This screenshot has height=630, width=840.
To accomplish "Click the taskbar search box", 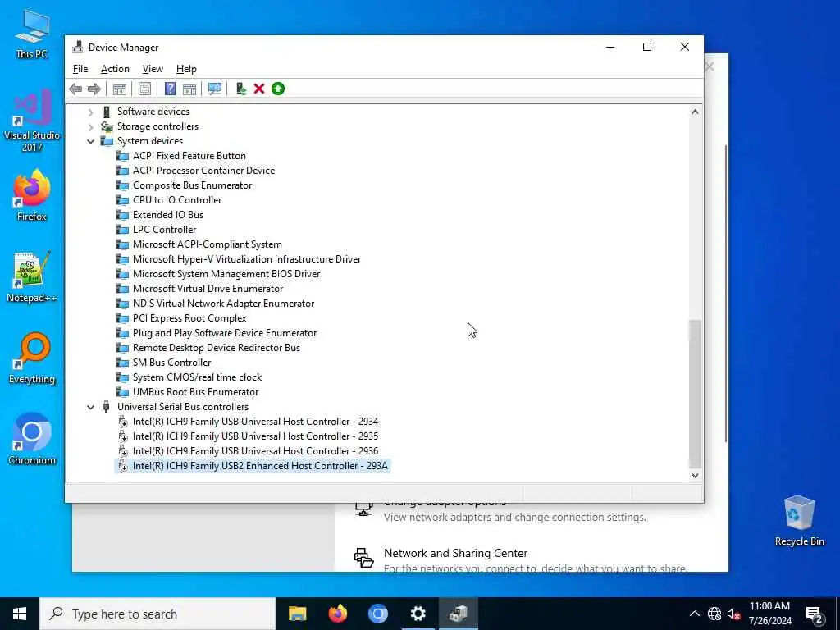I will (157, 614).
